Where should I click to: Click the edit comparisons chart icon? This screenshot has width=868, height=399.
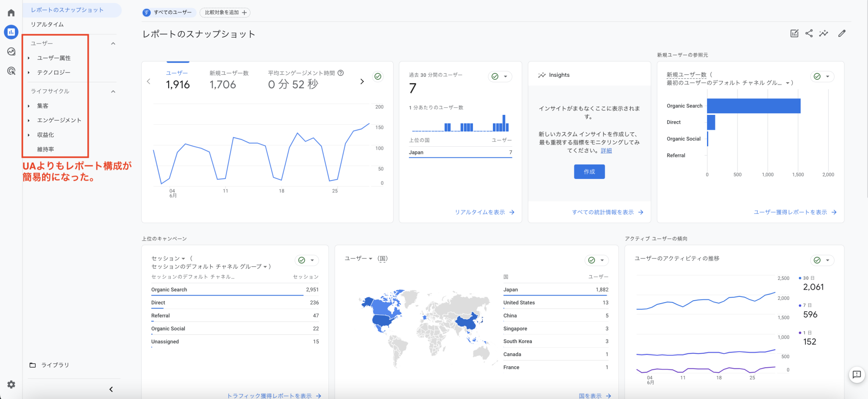(794, 33)
